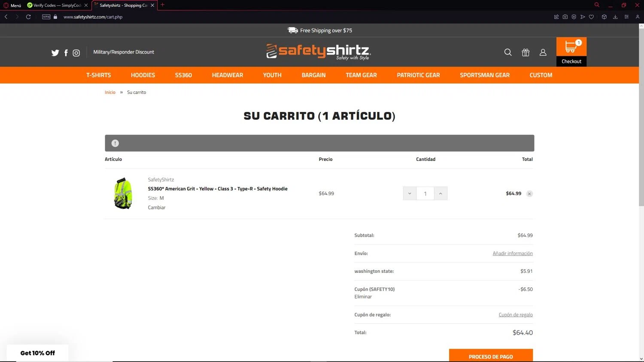The height and width of the screenshot is (362, 644).
Task: Search tabs with the red magnifier icon
Action: pyautogui.click(x=597, y=5)
